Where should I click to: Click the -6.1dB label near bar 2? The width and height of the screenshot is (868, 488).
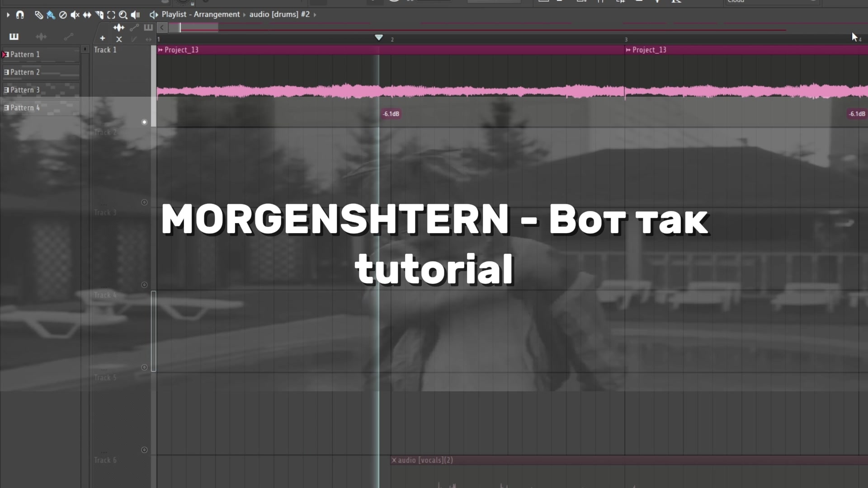(391, 114)
